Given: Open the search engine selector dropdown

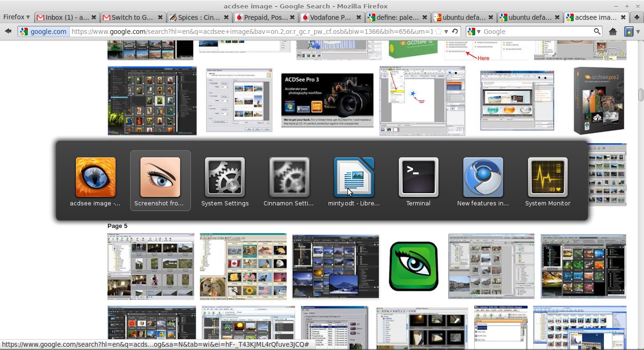Looking at the screenshot, I should click(x=474, y=32).
